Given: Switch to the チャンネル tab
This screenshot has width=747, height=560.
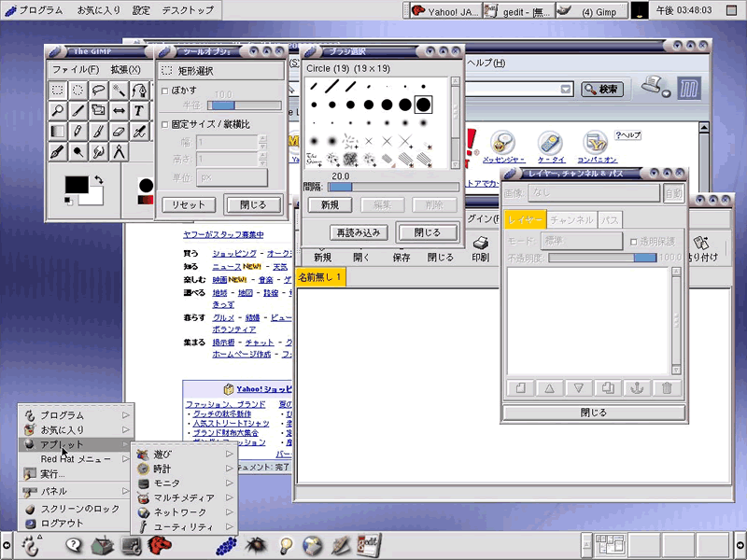Looking at the screenshot, I should (571, 220).
